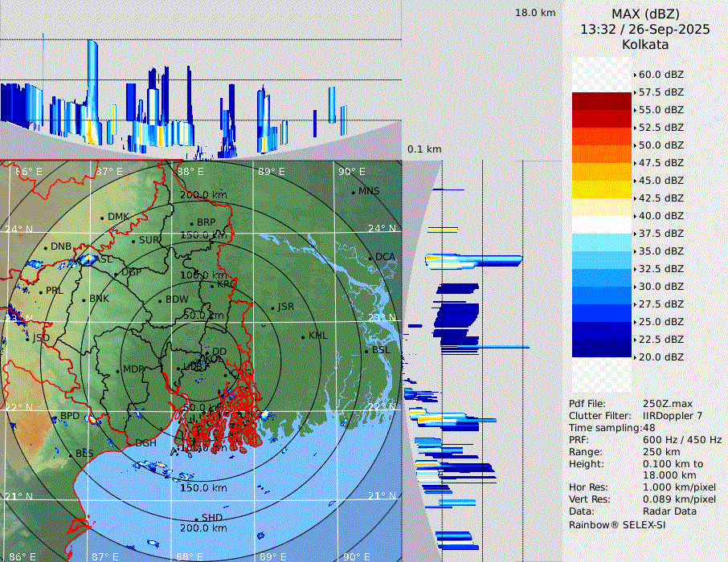The image size is (728, 562).
Task: Click the darkest blue swatch above 20.0 dBZ
Action: tap(601, 348)
